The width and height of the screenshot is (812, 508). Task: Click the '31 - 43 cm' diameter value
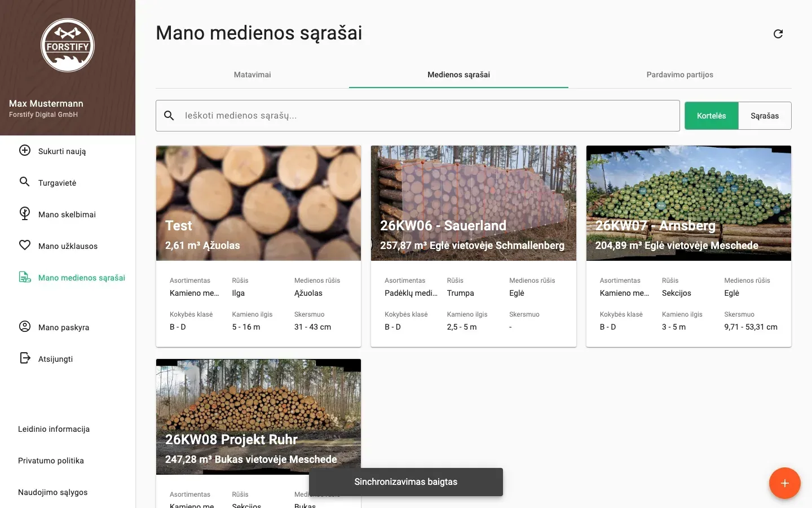click(x=313, y=327)
